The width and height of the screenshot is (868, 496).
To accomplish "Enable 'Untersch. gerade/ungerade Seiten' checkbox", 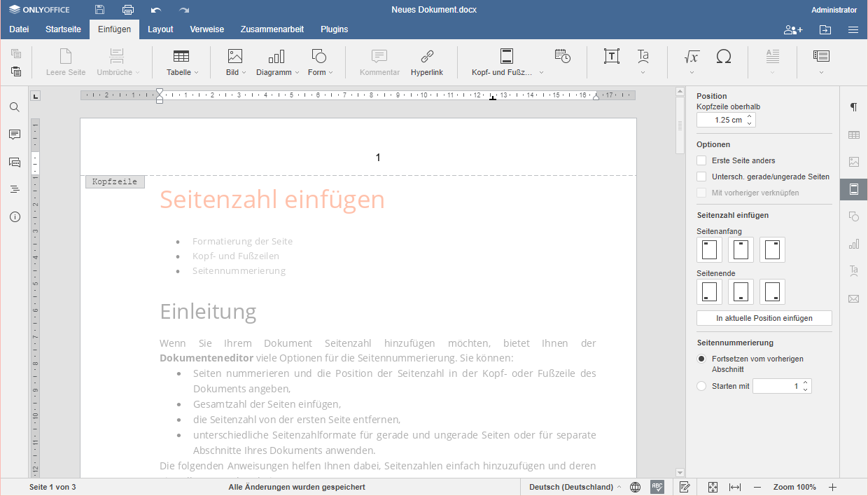I will click(701, 177).
